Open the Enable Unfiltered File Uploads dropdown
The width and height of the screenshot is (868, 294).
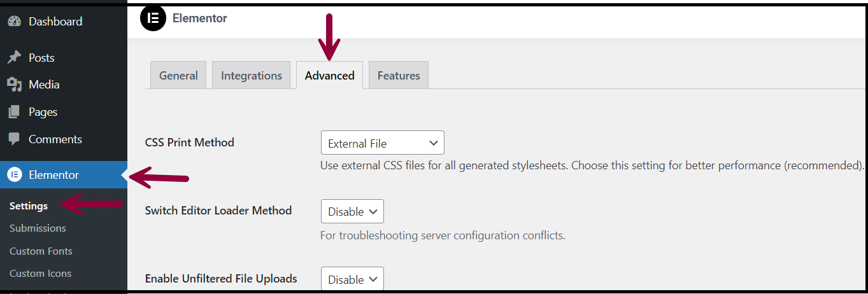point(352,279)
